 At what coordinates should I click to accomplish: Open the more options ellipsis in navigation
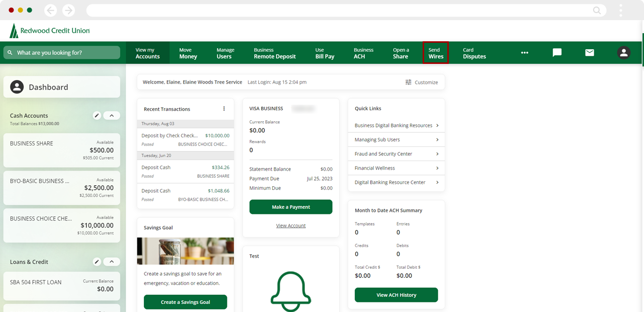(x=525, y=52)
